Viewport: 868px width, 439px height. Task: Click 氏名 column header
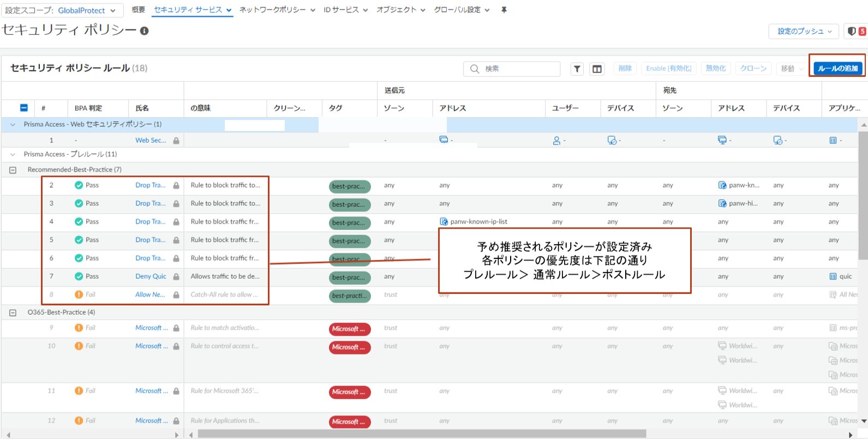point(142,108)
